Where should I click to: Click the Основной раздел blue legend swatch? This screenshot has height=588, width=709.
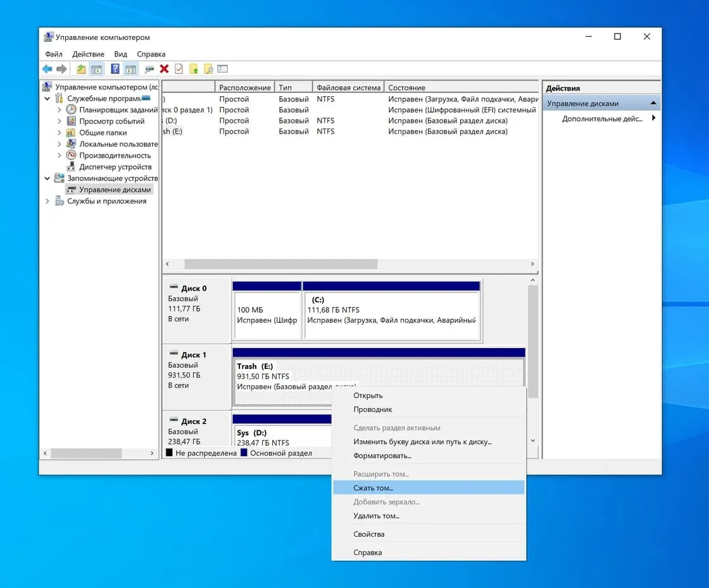tap(244, 453)
